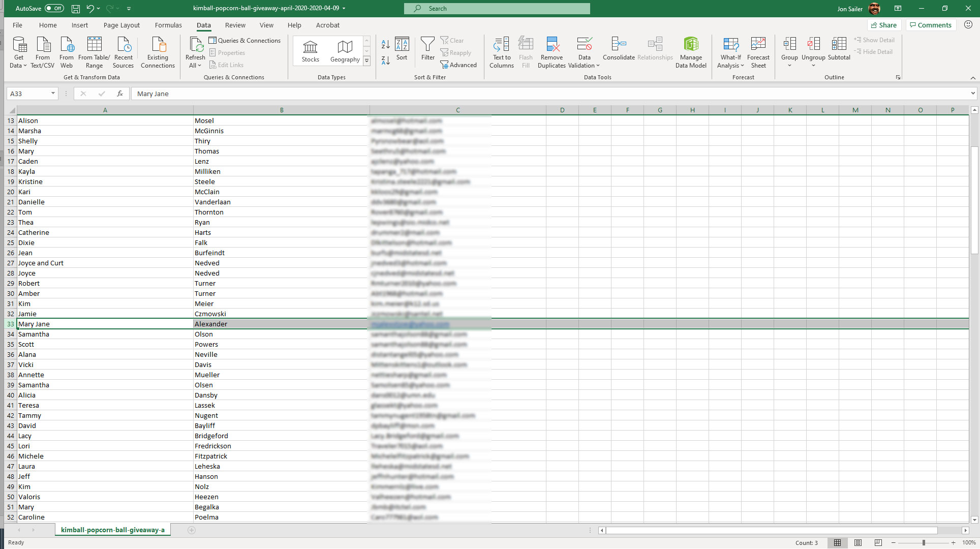Click the Save icon in title bar
This screenshot has height=549, width=980.
pos(75,9)
